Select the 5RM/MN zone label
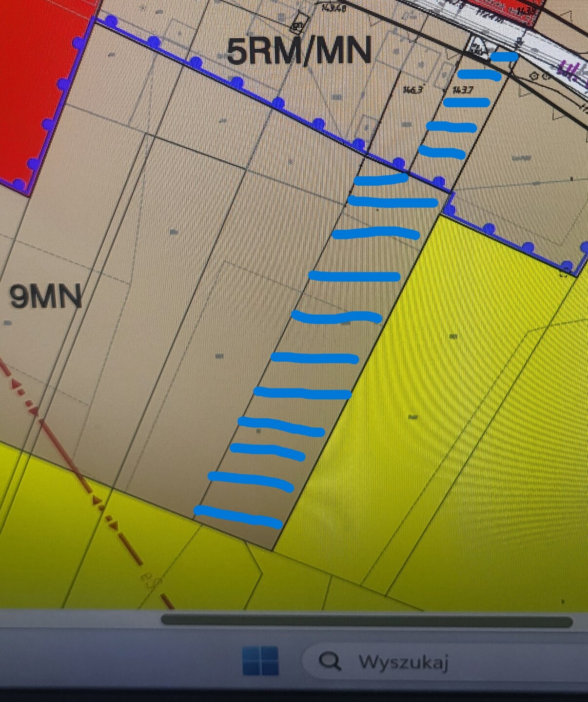 tap(299, 51)
